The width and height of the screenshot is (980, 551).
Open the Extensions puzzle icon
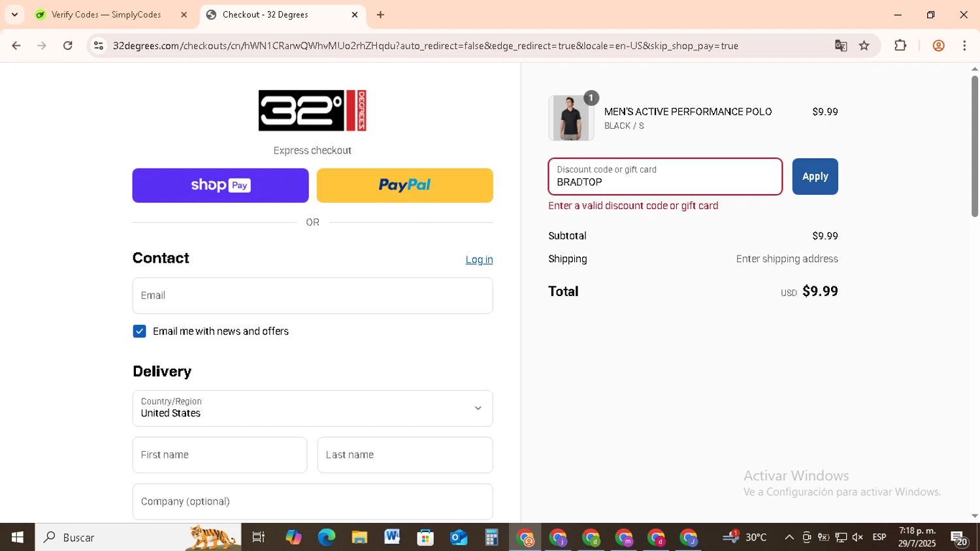click(x=900, y=46)
